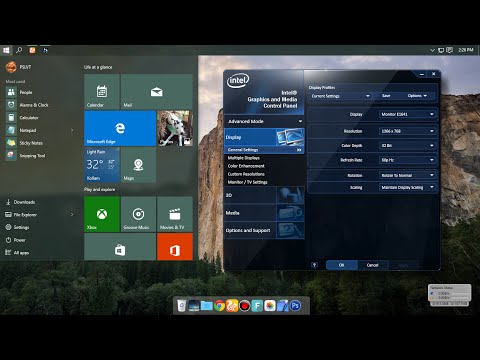480x360 pixels.
Task: Open the Calendar tile
Action: (x=102, y=92)
